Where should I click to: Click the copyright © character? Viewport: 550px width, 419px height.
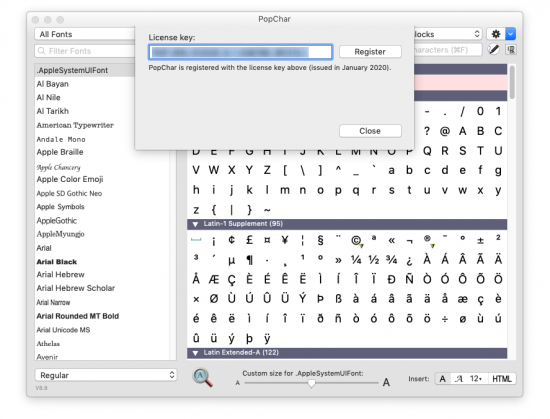click(x=356, y=241)
